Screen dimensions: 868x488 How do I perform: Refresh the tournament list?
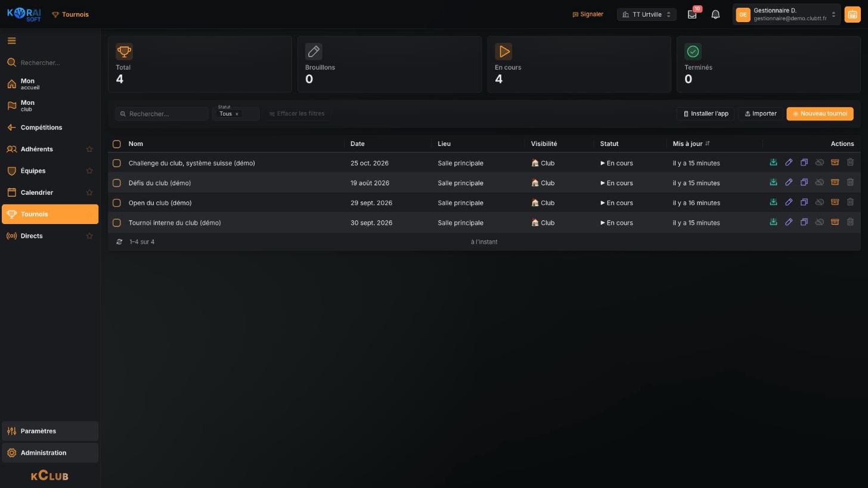[x=119, y=242]
